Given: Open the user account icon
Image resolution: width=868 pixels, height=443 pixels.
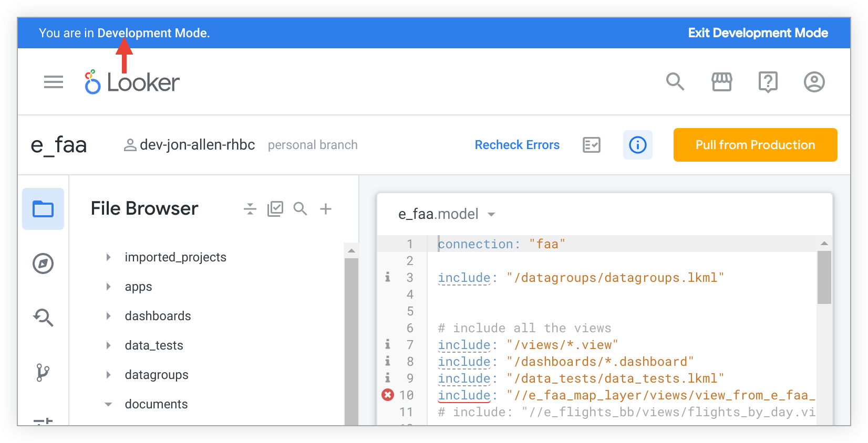Looking at the screenshot, I should [x=814, y=82].
